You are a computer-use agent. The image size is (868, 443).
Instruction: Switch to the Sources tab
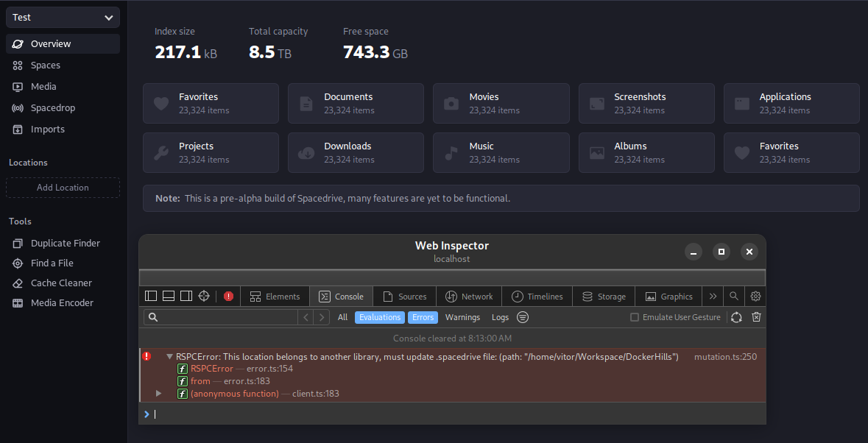coord(404,296)
